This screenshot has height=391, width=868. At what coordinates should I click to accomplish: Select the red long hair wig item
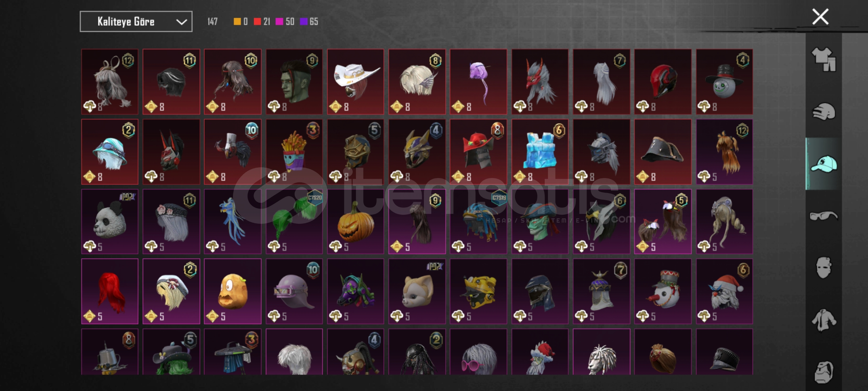[x=110, y=291]
